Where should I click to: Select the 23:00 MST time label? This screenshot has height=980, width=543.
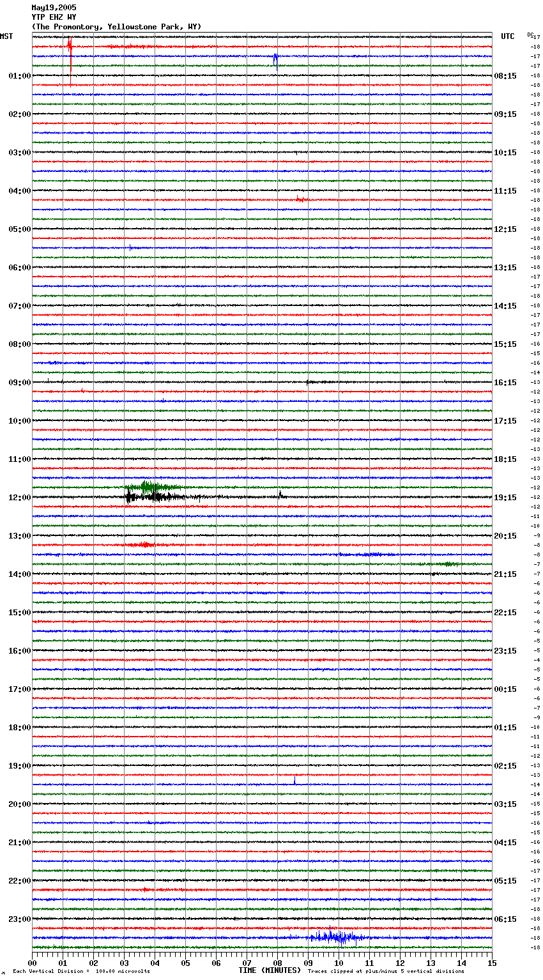(x=20, y=919)
